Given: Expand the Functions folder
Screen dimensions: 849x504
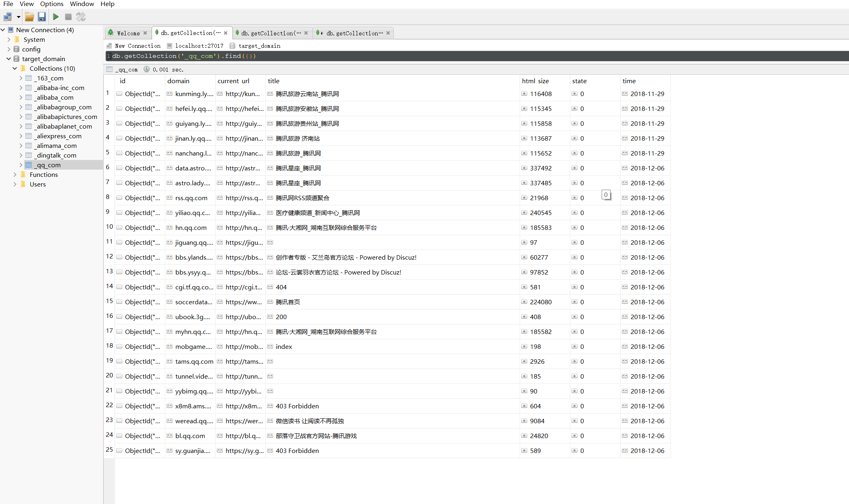Looking at the screenshot, I should click(x=15, y=174).
